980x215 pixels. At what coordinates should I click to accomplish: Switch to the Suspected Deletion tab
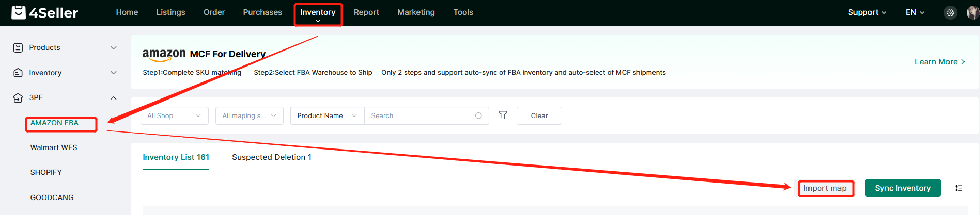pos(271,157)
